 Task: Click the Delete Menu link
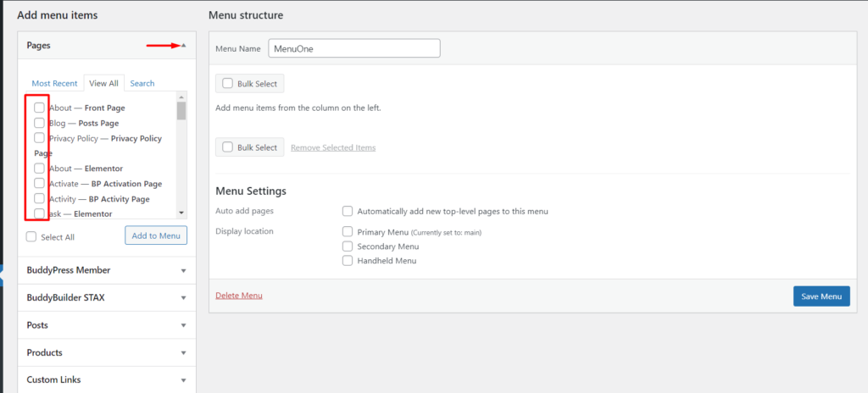(239, 296)
